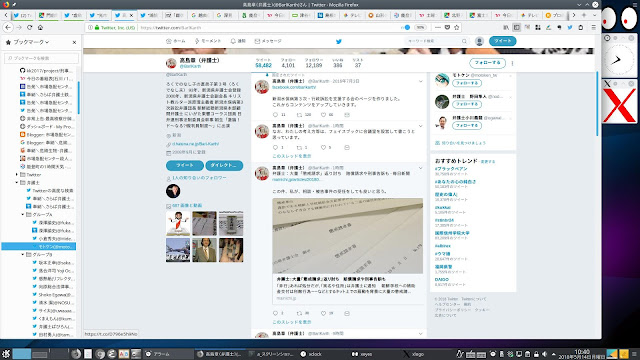This screenshot has height=360, width=640.
Task: Like the pinned July 3 tweet
Action: 323,115
